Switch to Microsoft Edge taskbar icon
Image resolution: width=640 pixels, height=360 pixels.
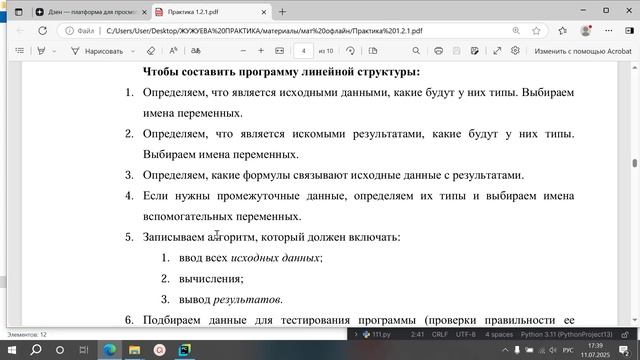109,350
